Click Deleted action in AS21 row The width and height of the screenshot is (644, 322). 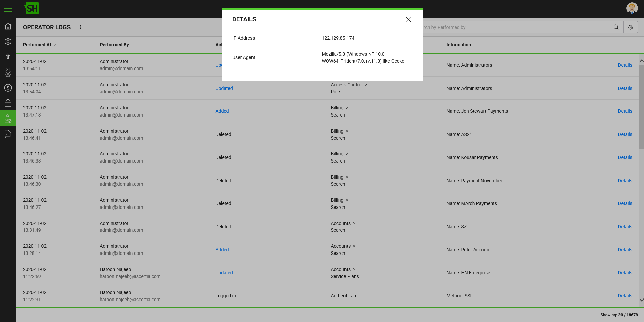tap(223, 134)
